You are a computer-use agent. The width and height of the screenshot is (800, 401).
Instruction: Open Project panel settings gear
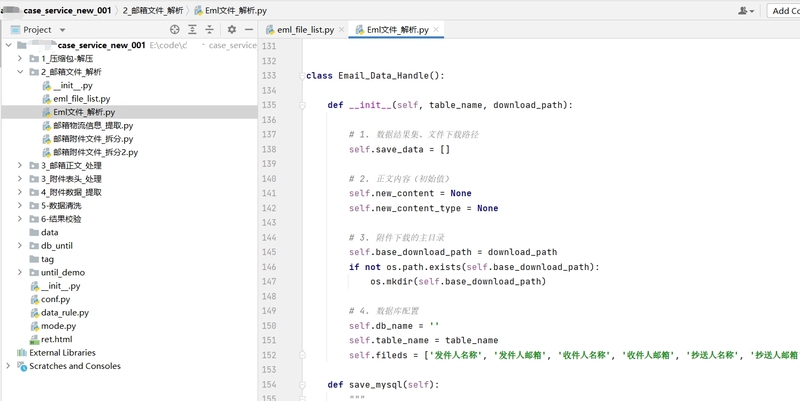(232, 30)
